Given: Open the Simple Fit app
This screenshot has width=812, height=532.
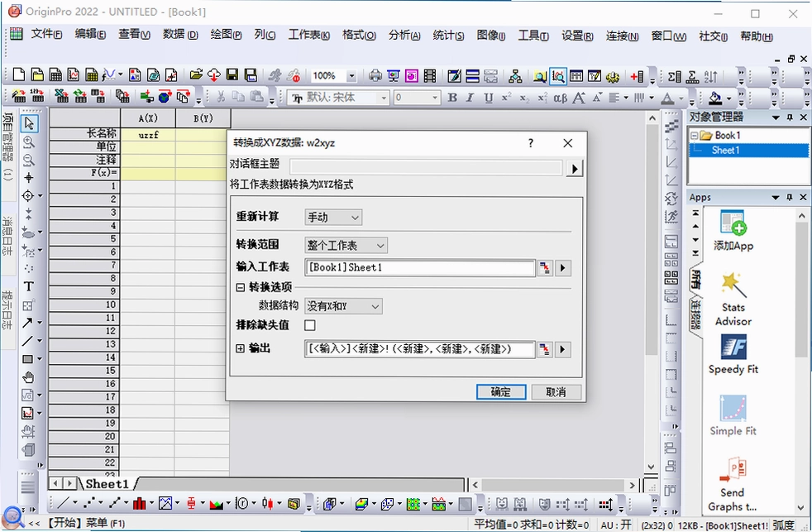Looking at the screenshot, I should (x=733, y=415).
